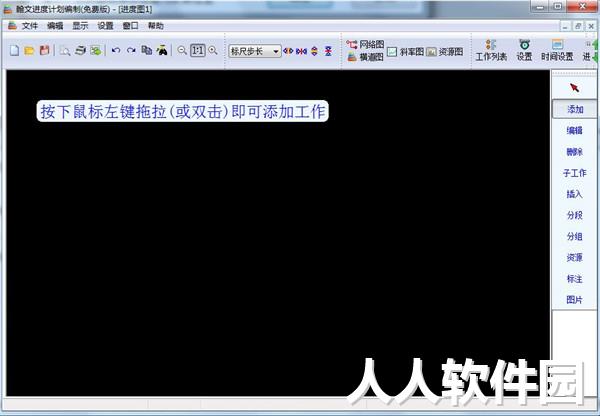
Task: Open 时间设置 from the toolbar
Action: 557,50
